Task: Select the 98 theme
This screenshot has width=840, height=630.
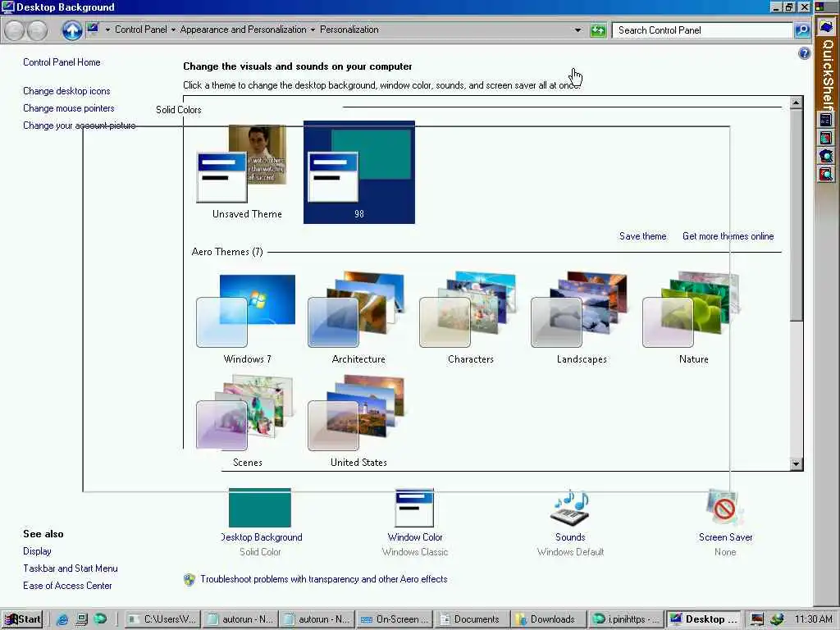Action: coord(359,171)
